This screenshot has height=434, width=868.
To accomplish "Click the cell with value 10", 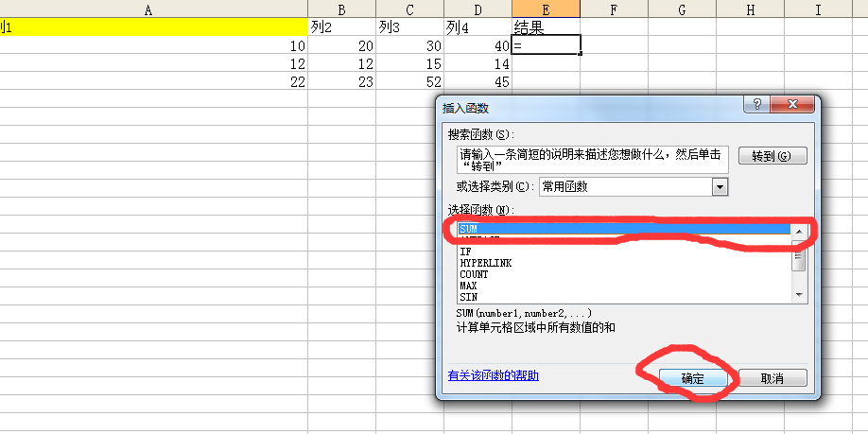I will 154,45.
